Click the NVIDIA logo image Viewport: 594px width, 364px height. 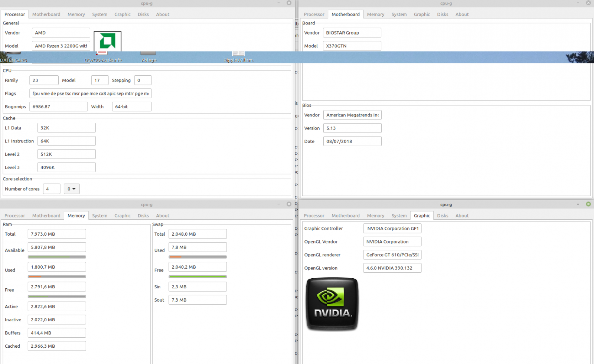[332, 304]
